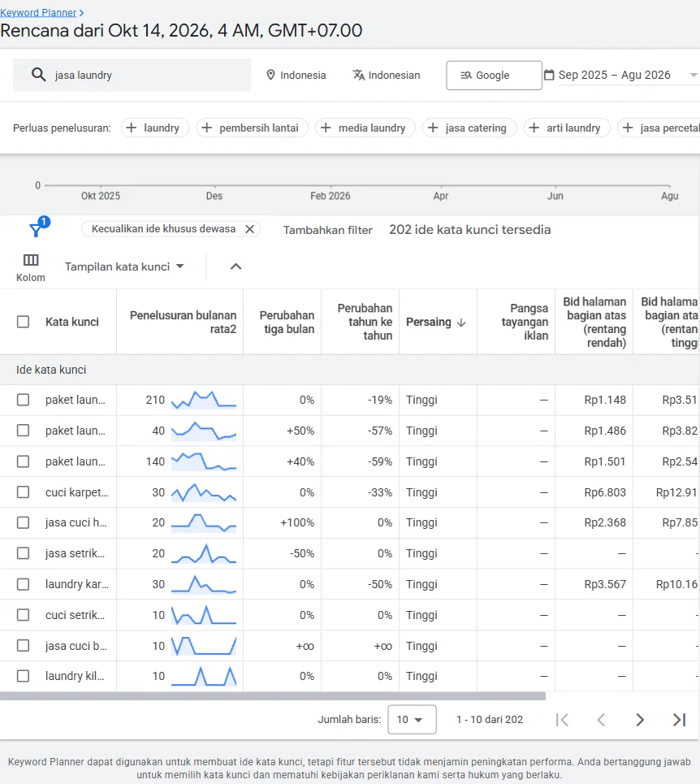Go to next page of results

[640, 720]
